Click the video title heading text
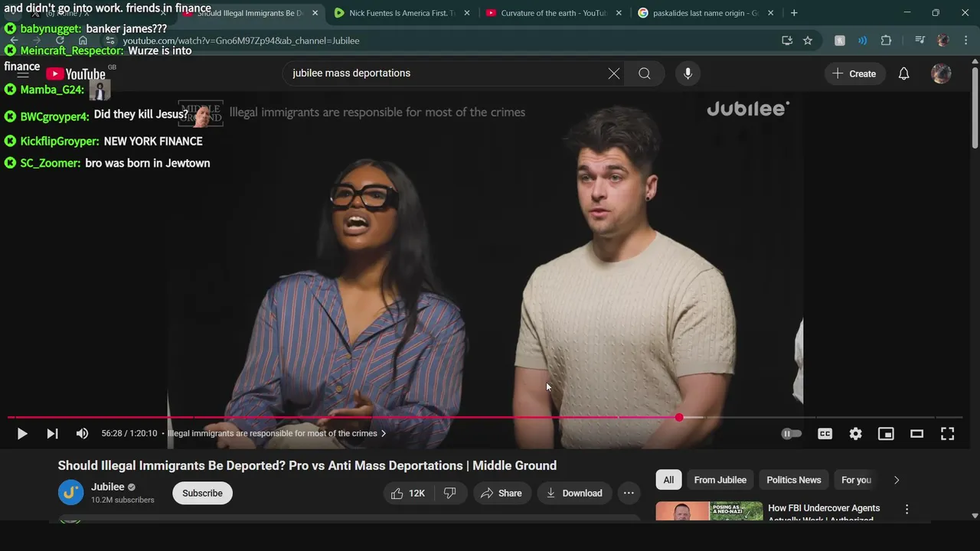Image resolution: width=980 pixels, height=551 pixels. 307,465
